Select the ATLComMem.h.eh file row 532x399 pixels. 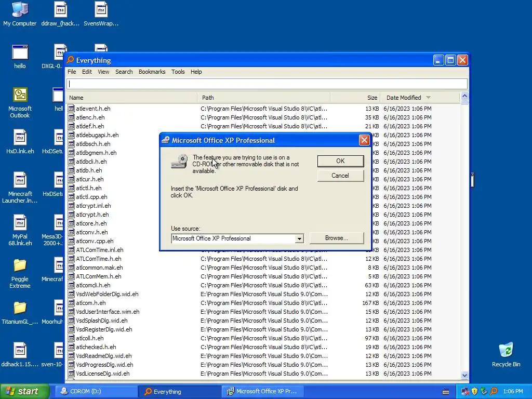pos(262,276)
